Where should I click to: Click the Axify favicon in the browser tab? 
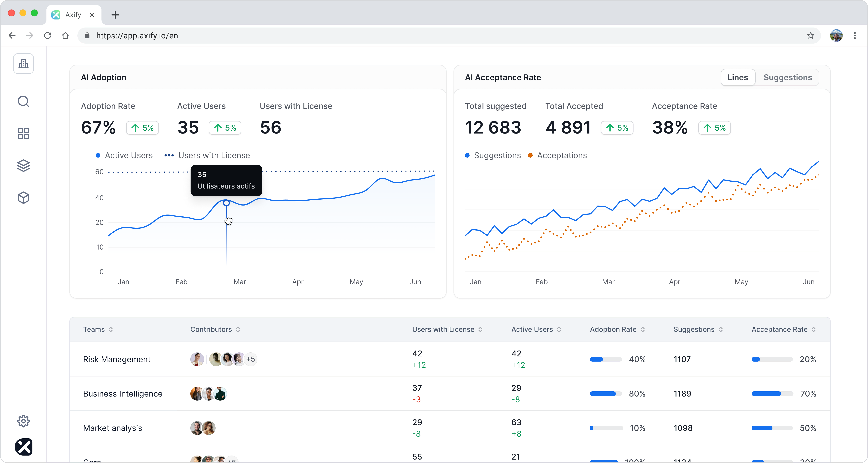[55, 15]
